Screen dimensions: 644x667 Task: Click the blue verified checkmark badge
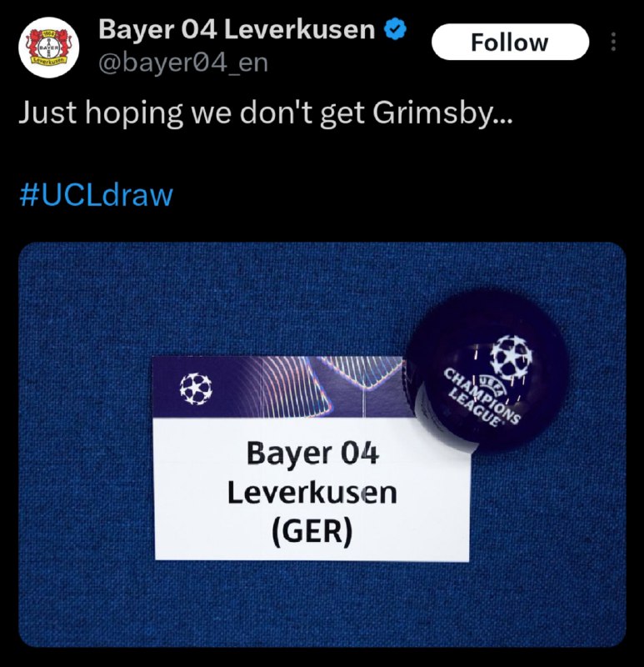(x=396, y=29)
